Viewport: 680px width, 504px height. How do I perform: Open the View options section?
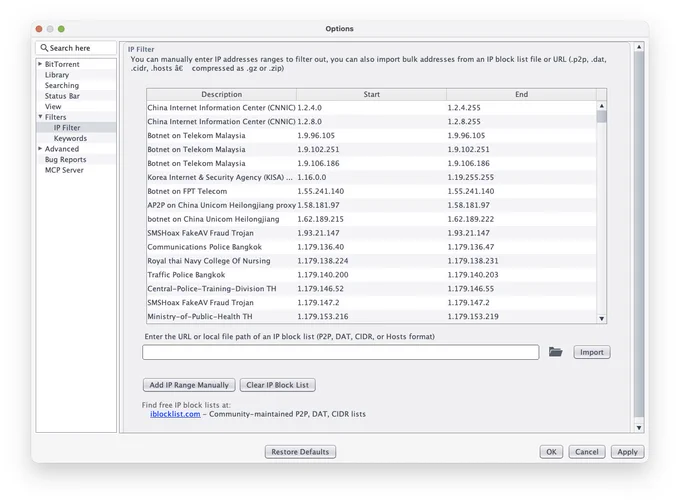click(x=53, y=106)
